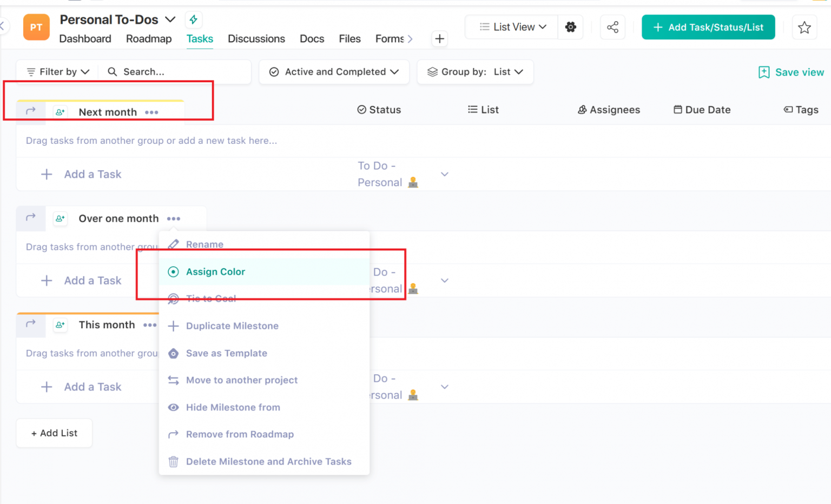
Task: Open the lightning bolt automation icon
Action: pos(193,20)
